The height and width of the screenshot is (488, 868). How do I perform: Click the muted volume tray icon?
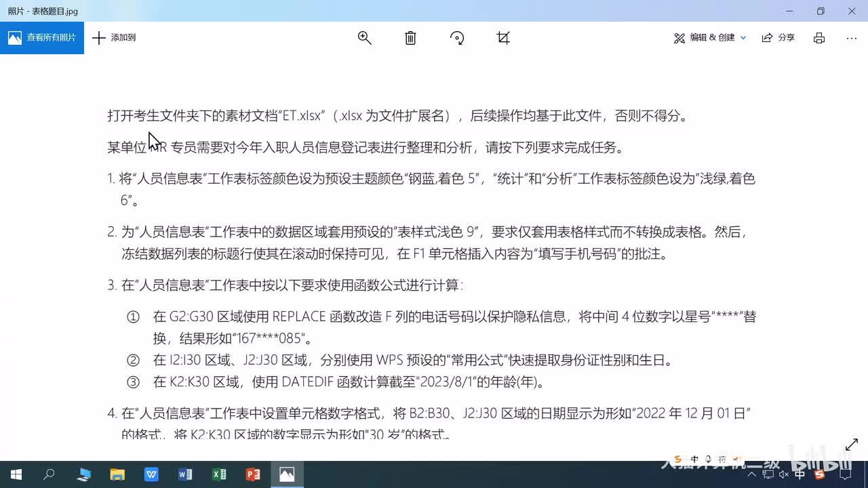point(784,474)
